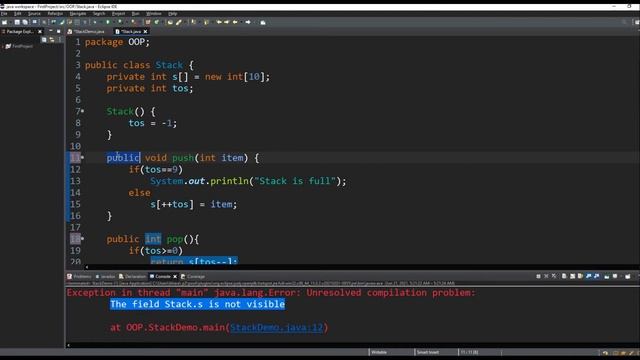
Task: Switch to the StackDemo.java editor tab
Action: tap(87, 31)
